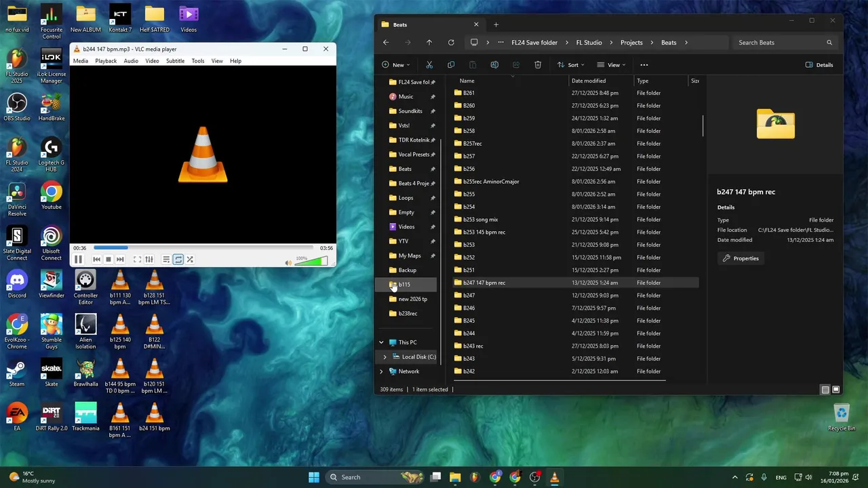Seek within VLC playback progress bar

203,248
